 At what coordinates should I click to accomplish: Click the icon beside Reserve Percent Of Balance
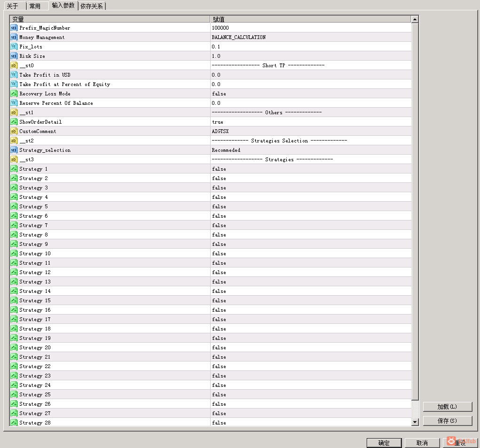click(14, 103)
